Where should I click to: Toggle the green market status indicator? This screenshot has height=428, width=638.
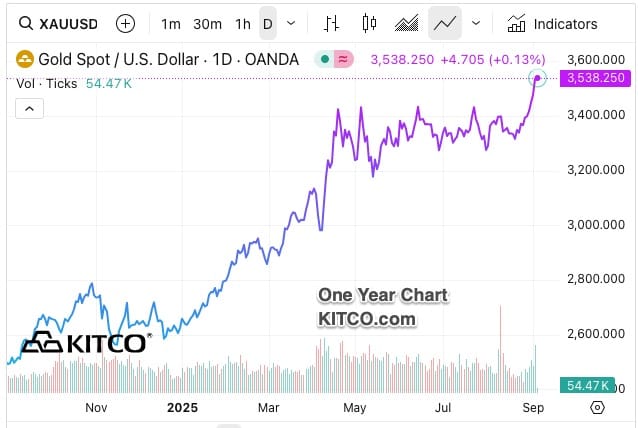[325, 59]
